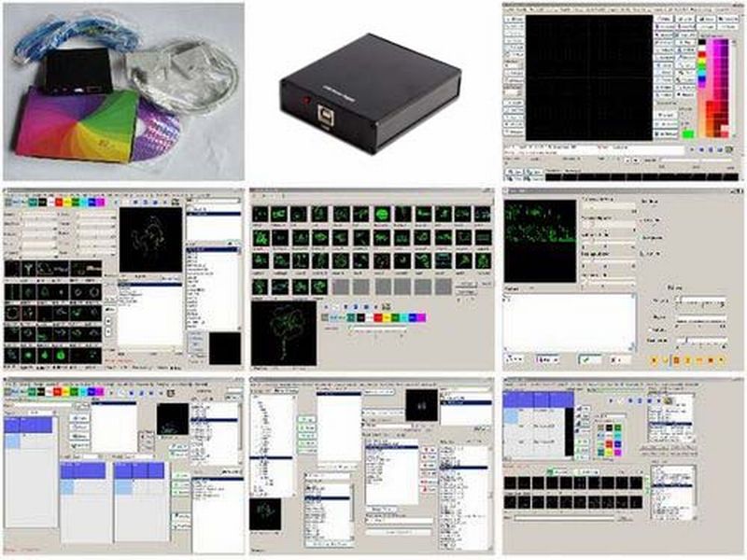Click the green laser text preview image
This screenshot has width=747, height=560.
click(540, 241)
